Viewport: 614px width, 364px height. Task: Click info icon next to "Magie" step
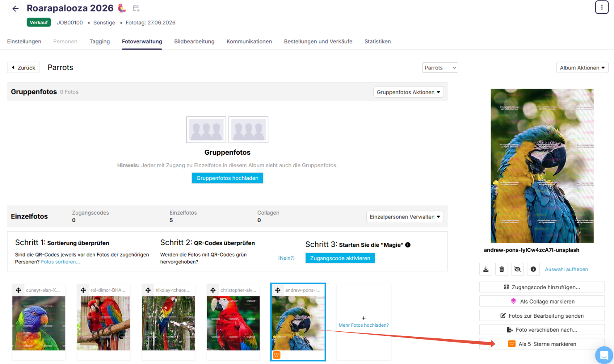pyautogui.click(x=408, y=245)
